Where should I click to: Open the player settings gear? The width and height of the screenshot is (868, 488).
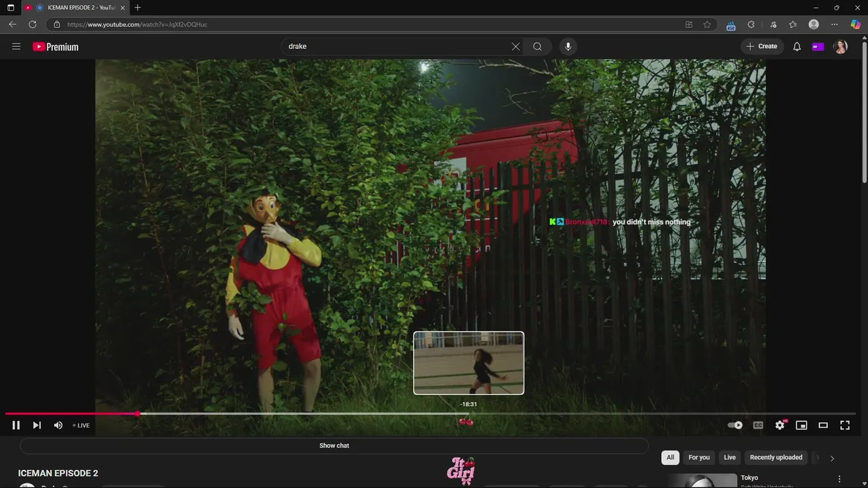(780, 425)
